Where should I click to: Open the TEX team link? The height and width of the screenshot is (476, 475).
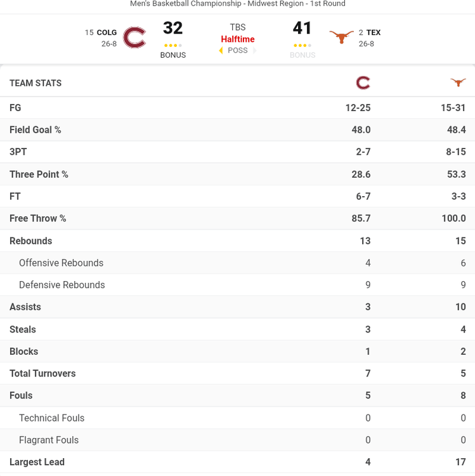tap(374, 32)
